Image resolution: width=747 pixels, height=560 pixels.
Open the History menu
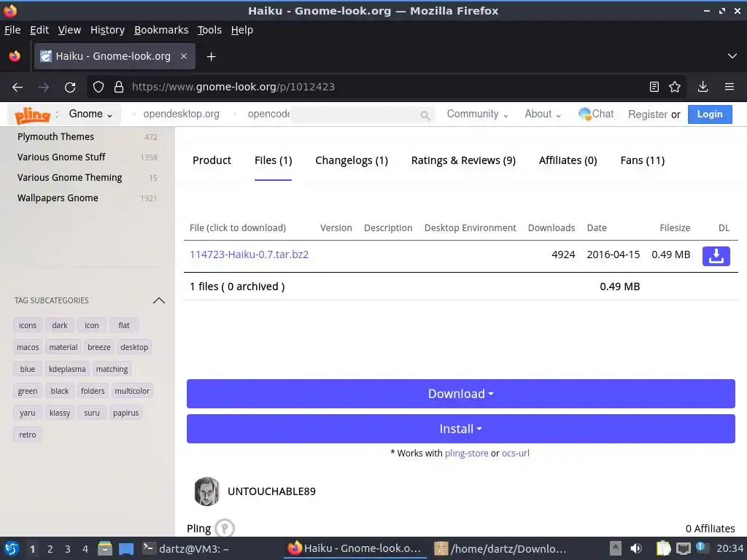(108, 30)
